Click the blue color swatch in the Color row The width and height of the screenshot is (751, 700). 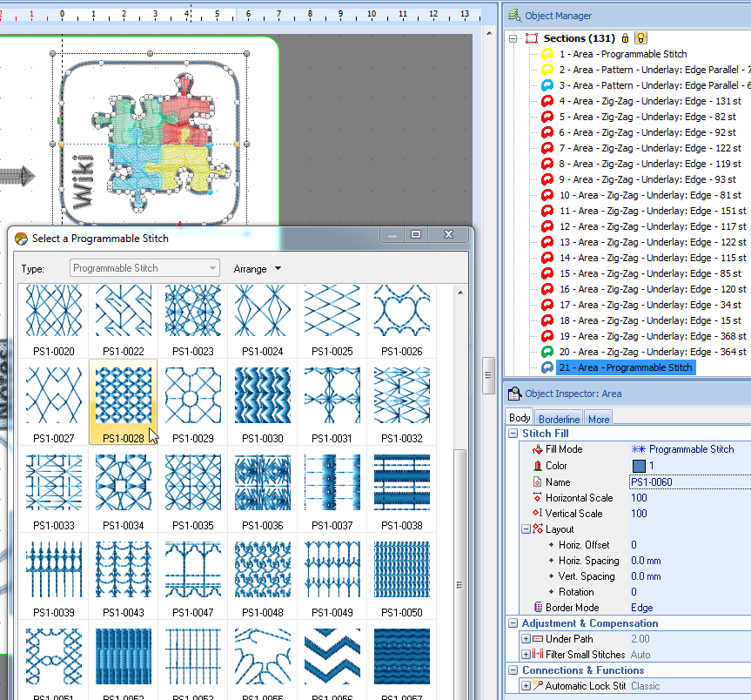pos(639,466)
